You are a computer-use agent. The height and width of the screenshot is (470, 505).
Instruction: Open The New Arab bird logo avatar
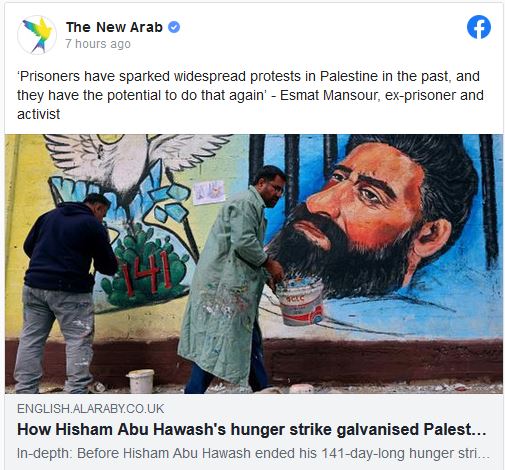(37, 35)
